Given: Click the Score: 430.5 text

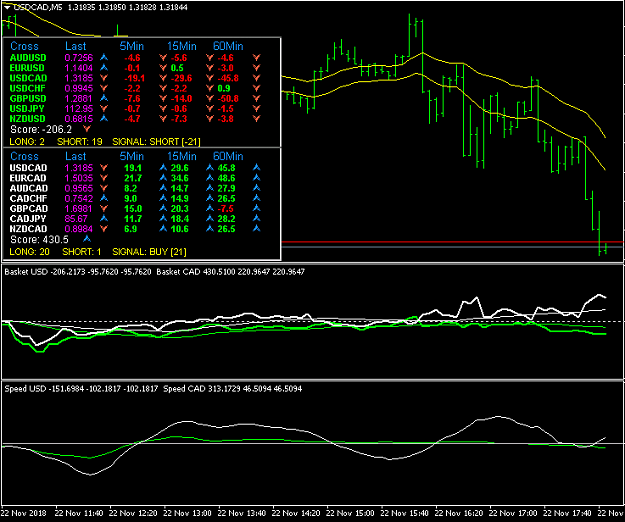Looking at the screenshot, I should click(39, 239).
